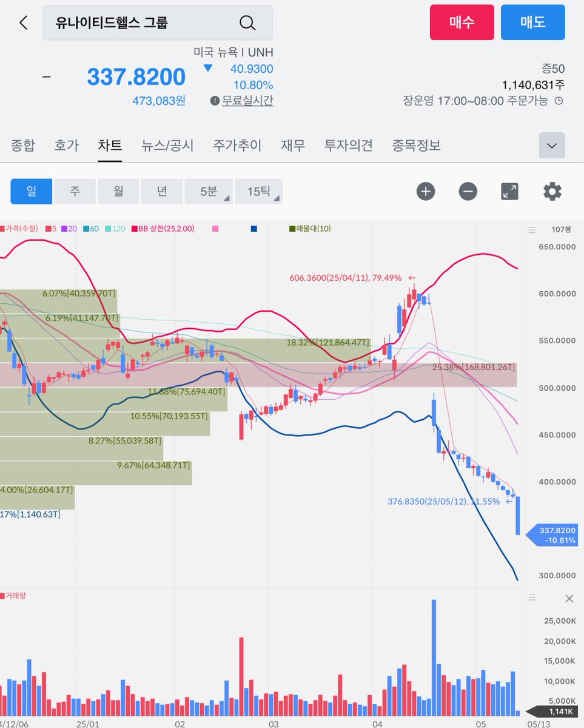
Task: Click the 120-day moving average legend
Action: click(115, 229)
